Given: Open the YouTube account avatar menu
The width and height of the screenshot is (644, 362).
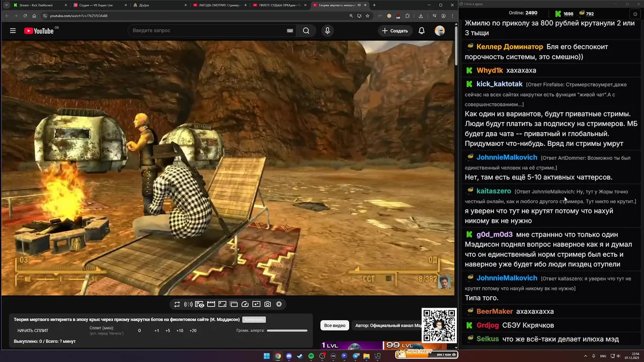Looking at the screenshot, I should tap(440, 31).
